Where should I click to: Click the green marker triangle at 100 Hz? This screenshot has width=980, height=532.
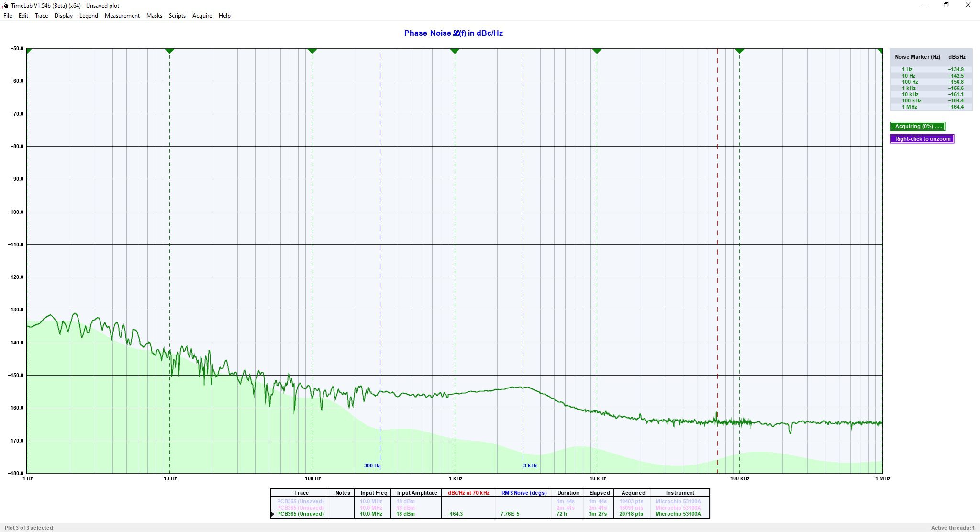tap(312, 50)
